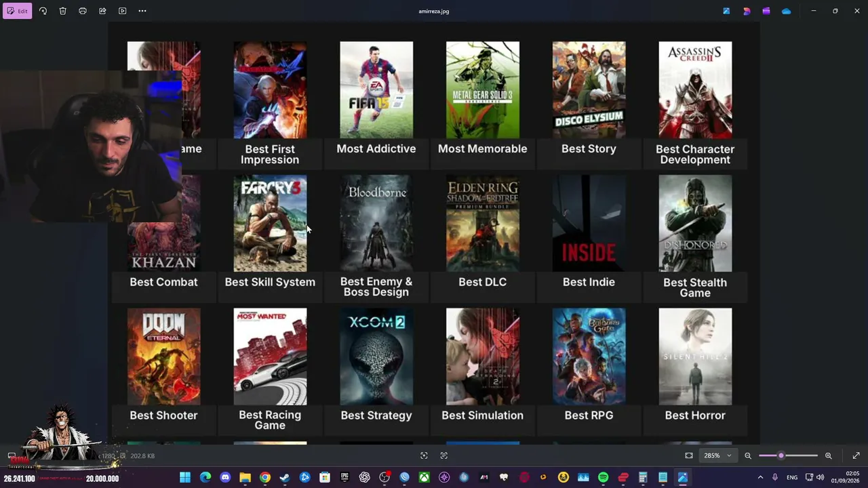Click the "Best Character Development" caption

coord(695,155)
